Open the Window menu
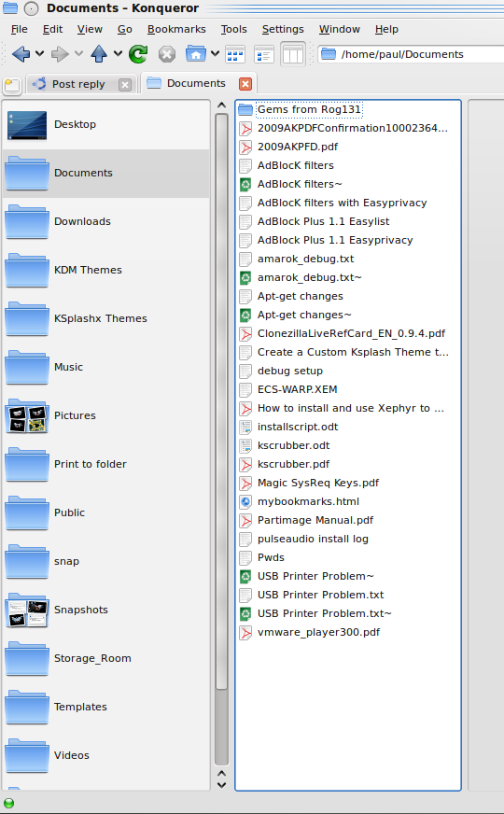504x814 pixels. [x=340, y=29]
